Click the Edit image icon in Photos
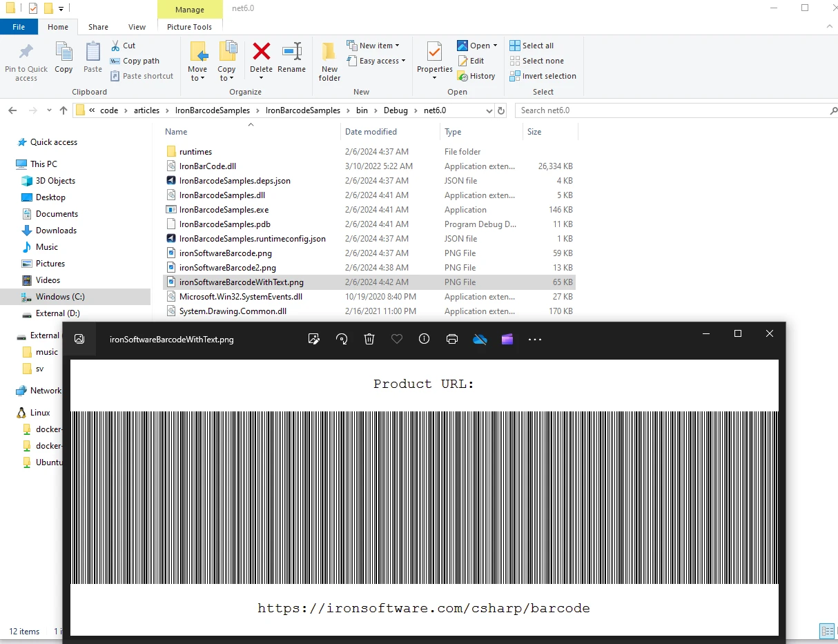This screenshot has height=644, width=838. [x=314, y=339]
